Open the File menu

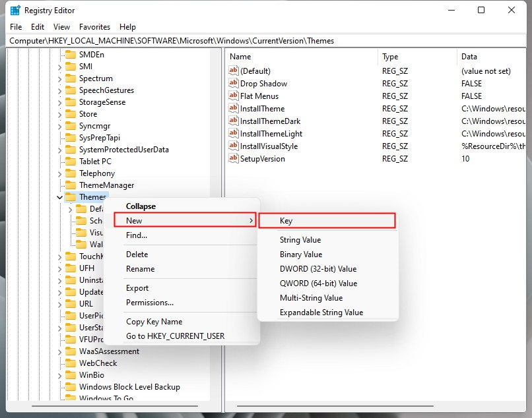[x=16, y=27]
